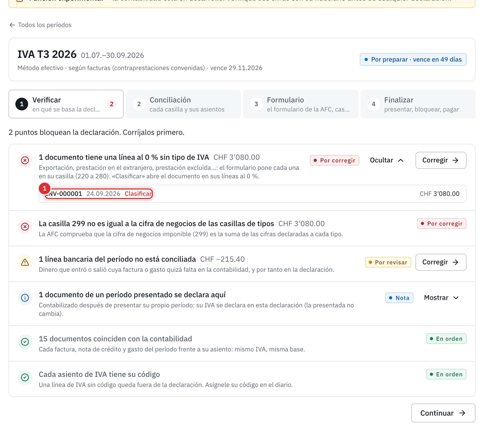Image resolution: width=484 pixels, height=448 pixels.
Task: Click '15 documentos coinciden con la contabilidad'
Action: [x=115, y=339]
